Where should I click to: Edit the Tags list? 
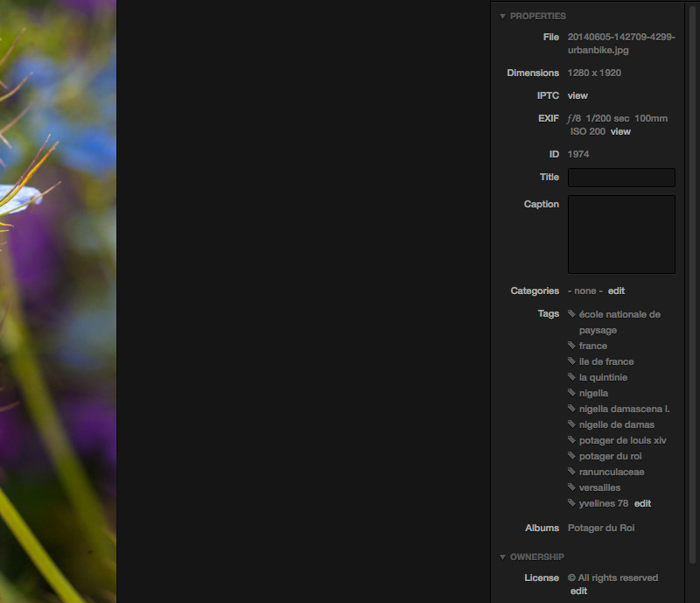point(642,503)
